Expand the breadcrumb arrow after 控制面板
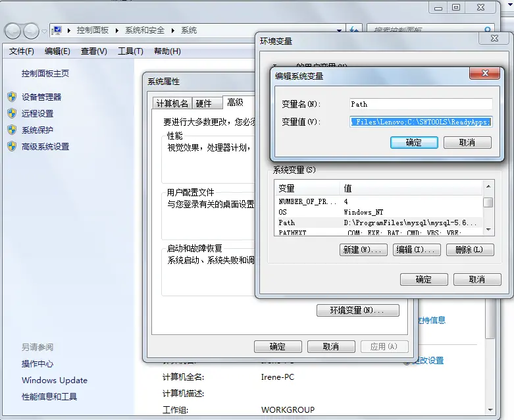Screen dimensions: 514x420 click(118, 30)
